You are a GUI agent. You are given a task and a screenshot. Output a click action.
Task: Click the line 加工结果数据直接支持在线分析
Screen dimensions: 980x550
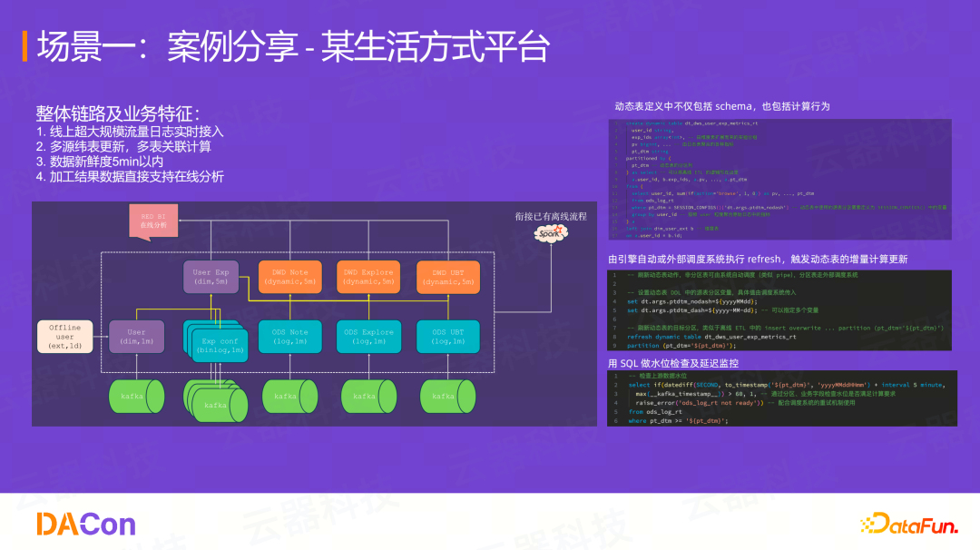[130, 177]
